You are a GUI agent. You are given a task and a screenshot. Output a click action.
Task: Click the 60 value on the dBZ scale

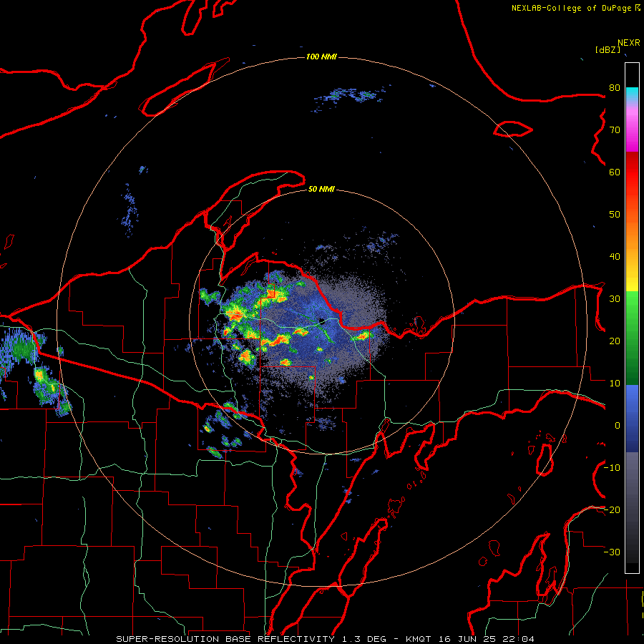(615, 172)
